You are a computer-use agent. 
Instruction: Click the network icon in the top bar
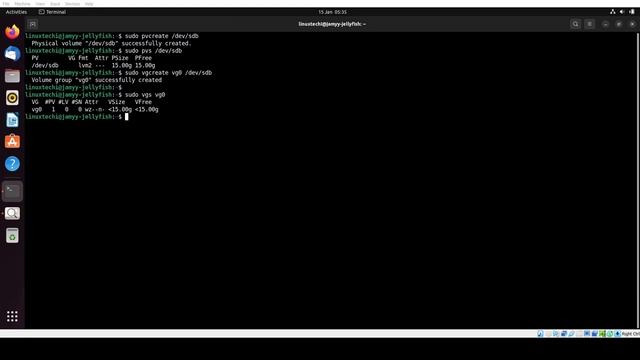pos(613,12)
